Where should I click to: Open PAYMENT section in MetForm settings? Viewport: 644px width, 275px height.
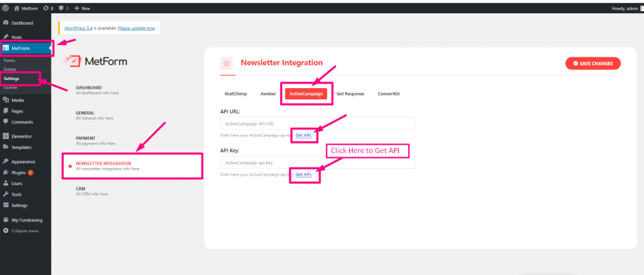(x=96, y=140)
